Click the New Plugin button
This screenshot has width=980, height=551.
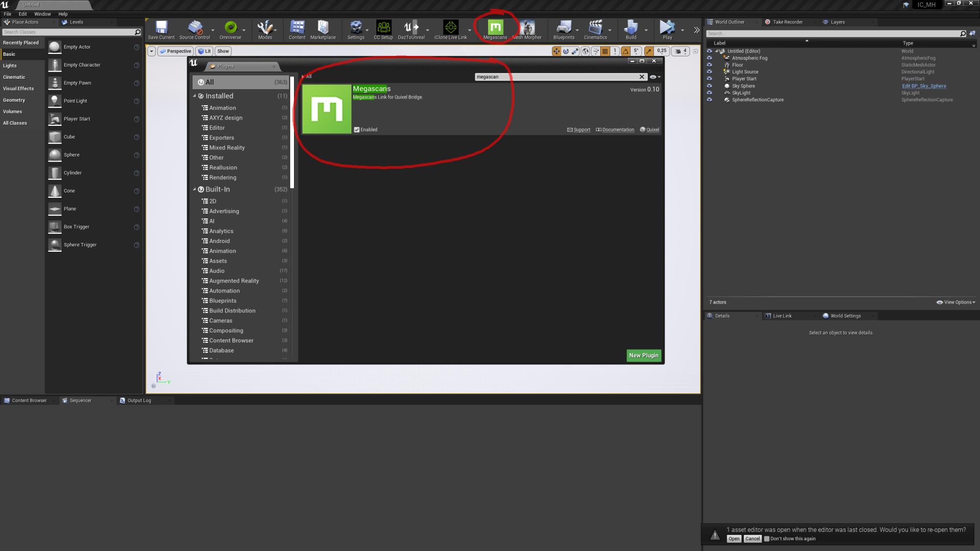(644, 356)
